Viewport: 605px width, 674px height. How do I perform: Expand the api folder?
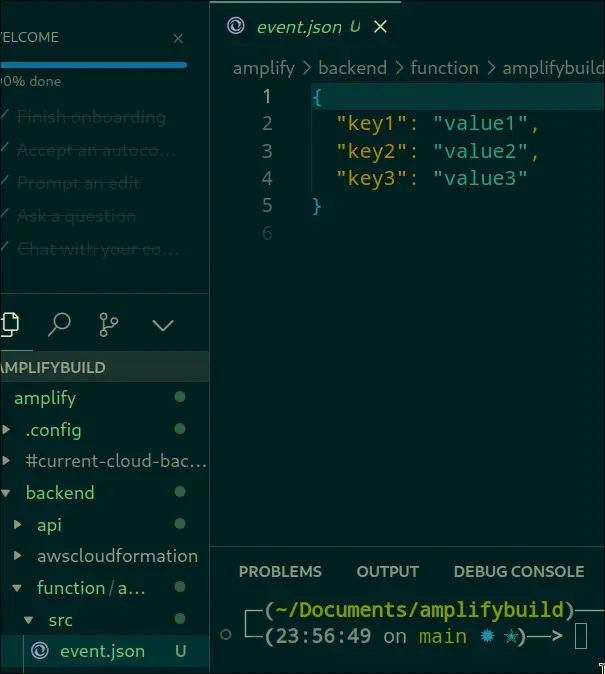18,525
